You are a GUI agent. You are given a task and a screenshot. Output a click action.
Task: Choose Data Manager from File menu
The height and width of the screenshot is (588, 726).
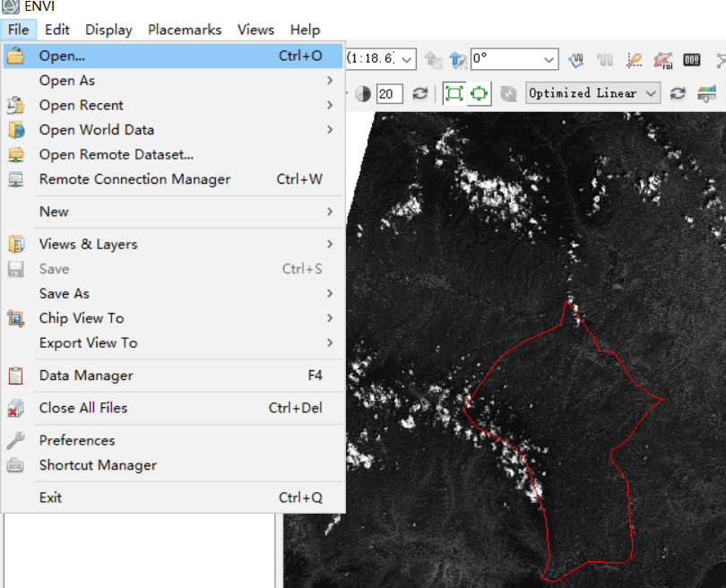tap(86, 376)
